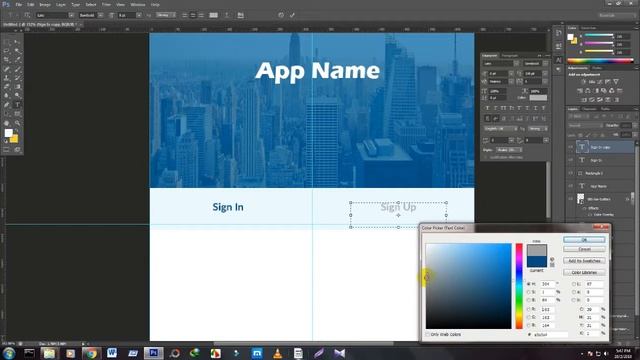Screen dimensions: 640x360
Task: Enable the Only Web Colors checkbox
Action: pos(427,334)
